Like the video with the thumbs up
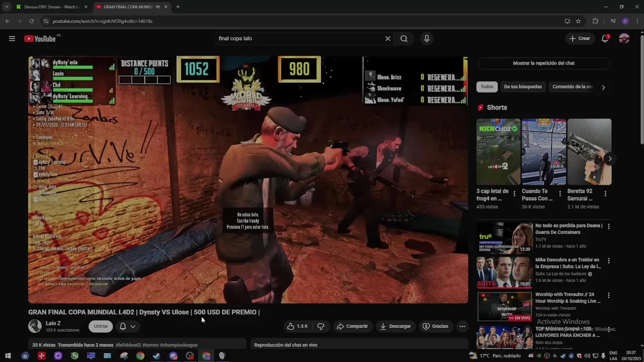 tap(298, 326)
